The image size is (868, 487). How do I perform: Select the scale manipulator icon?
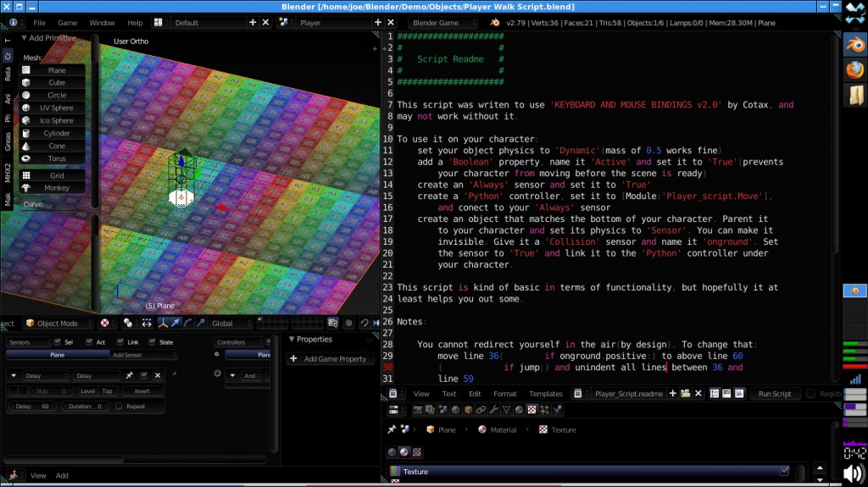pyautogui.click(x=201, y=324)
